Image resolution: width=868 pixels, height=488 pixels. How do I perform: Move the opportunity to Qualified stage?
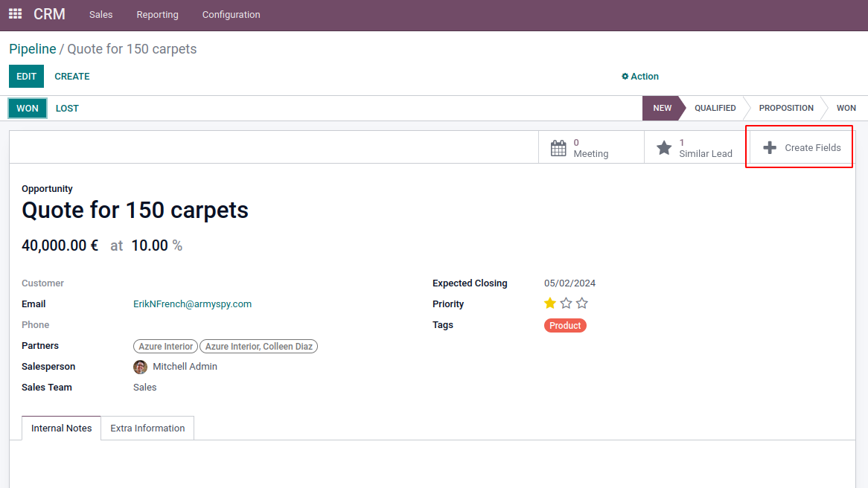coord(715,109)
